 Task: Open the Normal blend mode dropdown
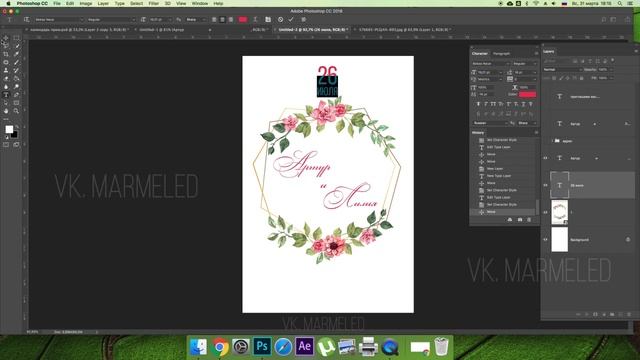(x=562, y=69)
